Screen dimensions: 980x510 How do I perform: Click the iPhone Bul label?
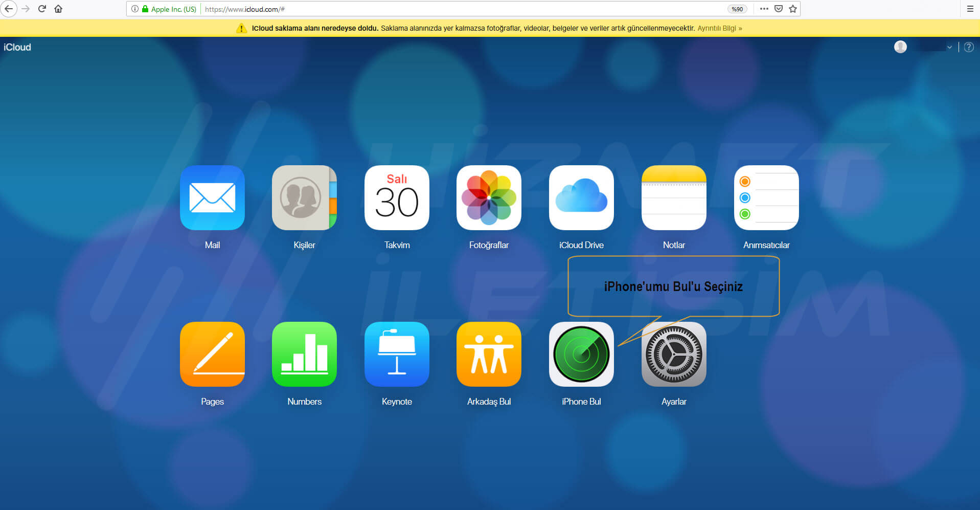pos(581,402)
